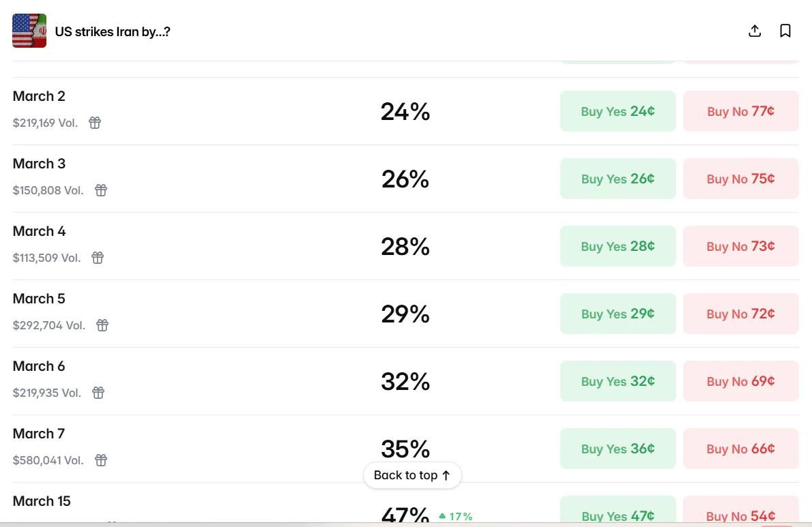Click the March 4 gift reward icon
Screen dimensions: 812x527
pyautogui.click(x=98, y=258)
